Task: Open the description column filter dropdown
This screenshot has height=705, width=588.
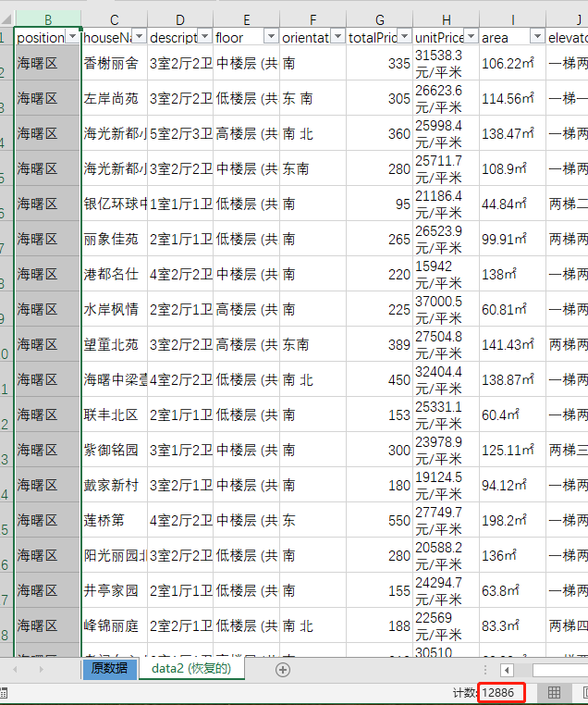Action: tap(205, 37)
